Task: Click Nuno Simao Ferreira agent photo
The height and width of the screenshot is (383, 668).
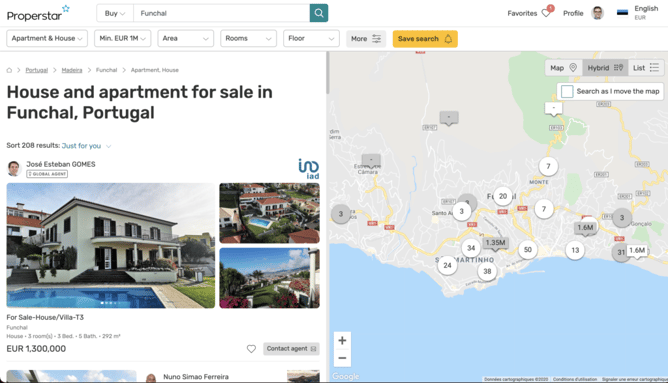Action: pyautogui.click(x=151, y=378)
